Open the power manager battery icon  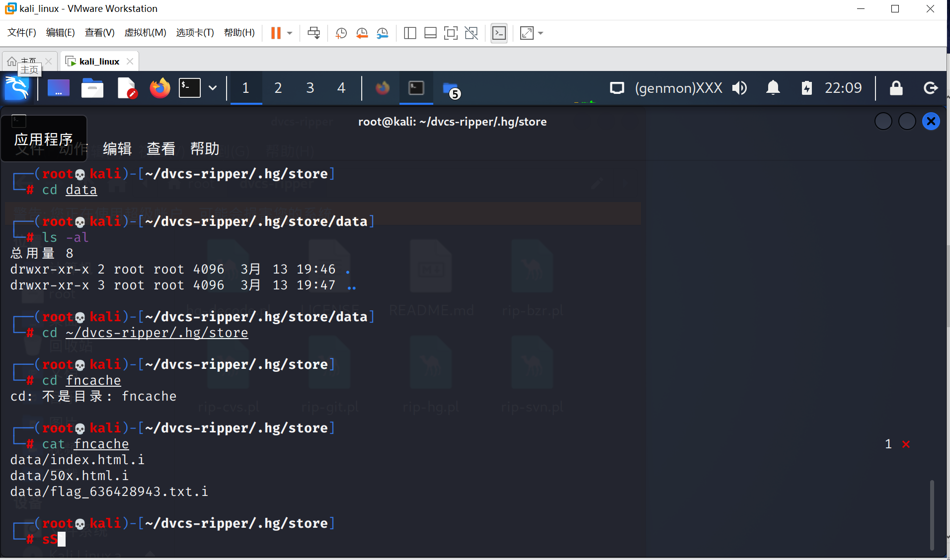[x=807, y=88]
